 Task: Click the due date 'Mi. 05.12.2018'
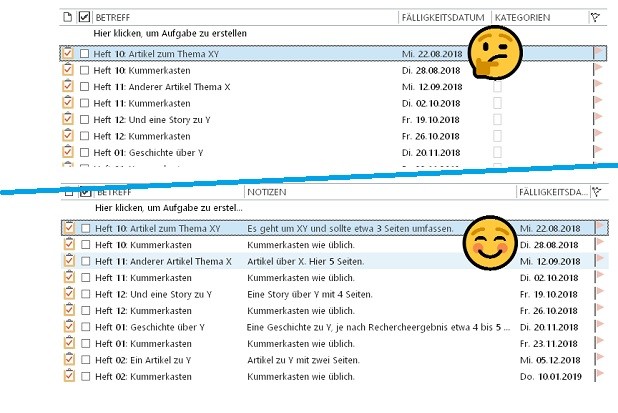click(550, 360)
